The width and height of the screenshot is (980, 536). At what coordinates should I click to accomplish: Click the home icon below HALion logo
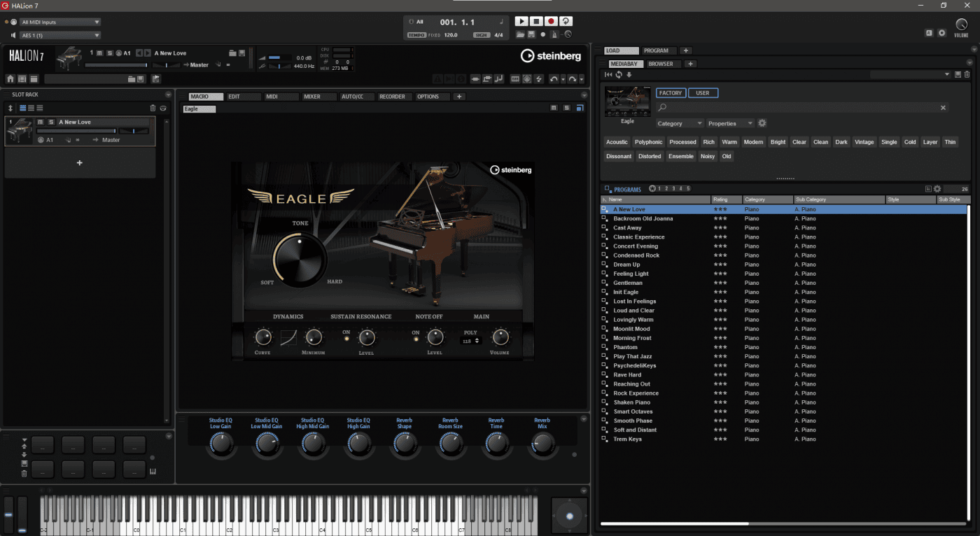(10, 79)
